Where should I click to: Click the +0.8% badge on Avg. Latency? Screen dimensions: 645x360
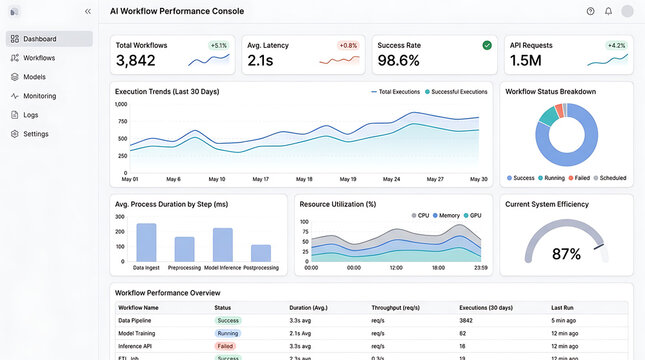348,46
